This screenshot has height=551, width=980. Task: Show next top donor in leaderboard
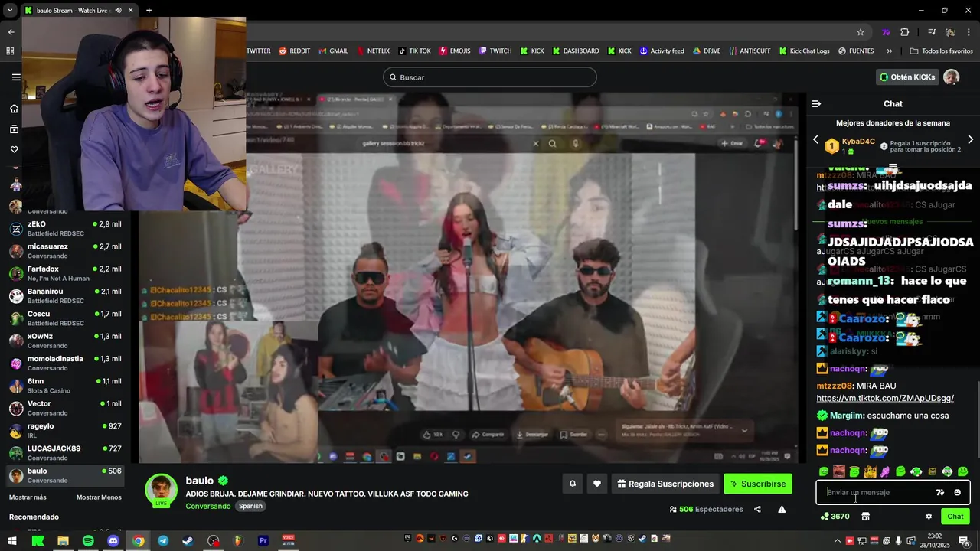point(970,139)
